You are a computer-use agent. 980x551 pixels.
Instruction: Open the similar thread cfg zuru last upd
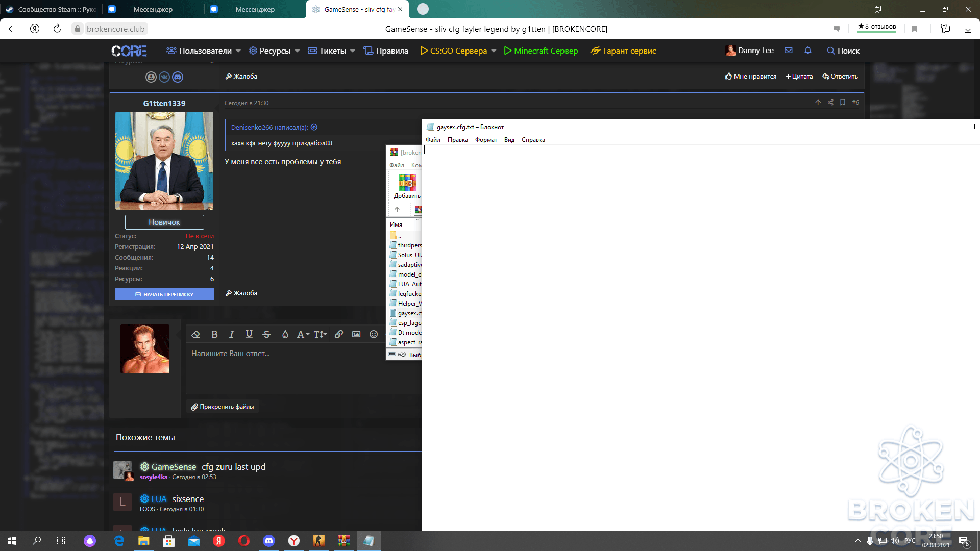tap(234, 467)
